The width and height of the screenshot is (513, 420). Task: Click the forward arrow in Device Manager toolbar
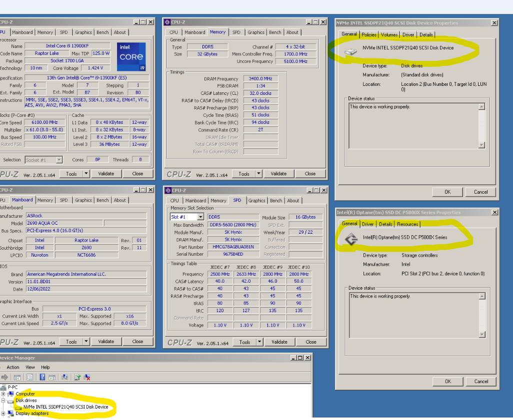[4, 377]
